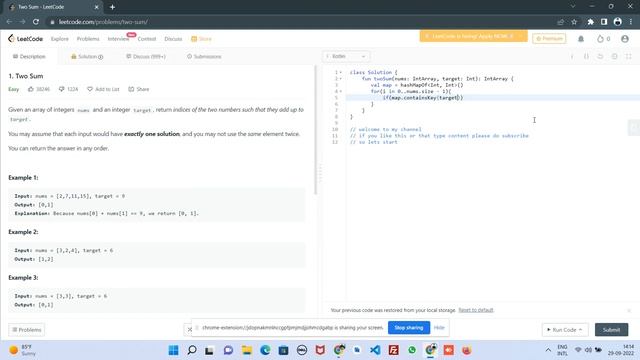The image size is (640, 360).
Task: Click the address bar URL field
Action: pyautogui.click(x=302, y=22)
